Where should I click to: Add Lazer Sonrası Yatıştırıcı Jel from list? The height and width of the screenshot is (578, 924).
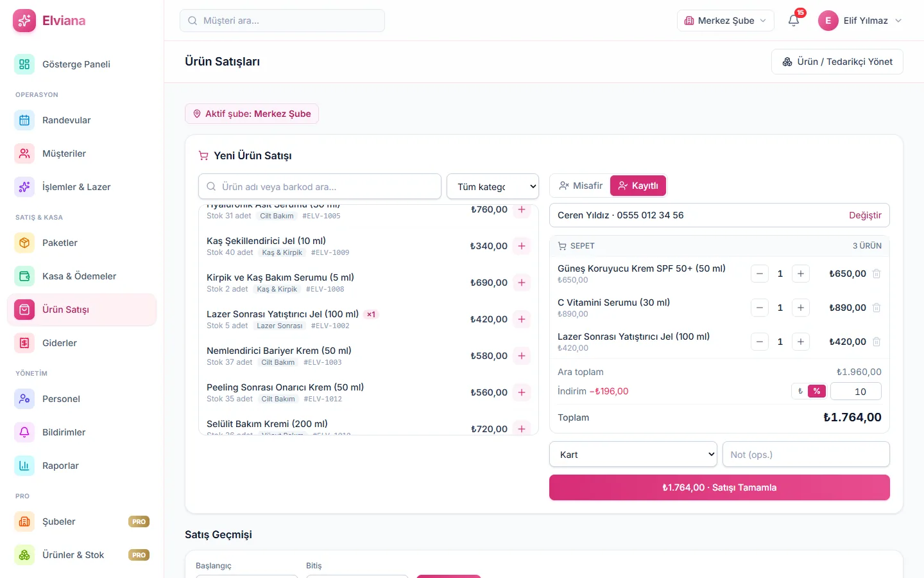pos(522,319)
